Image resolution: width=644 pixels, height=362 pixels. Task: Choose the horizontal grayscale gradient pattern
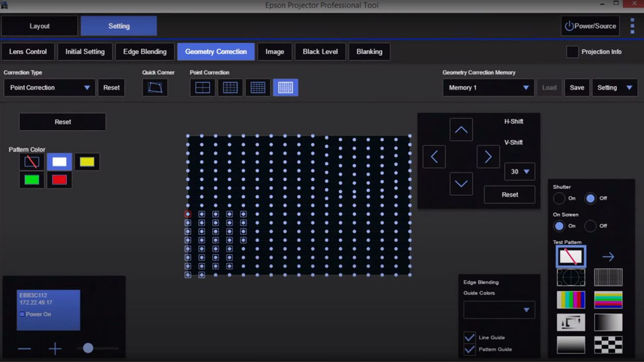[608, 322]
